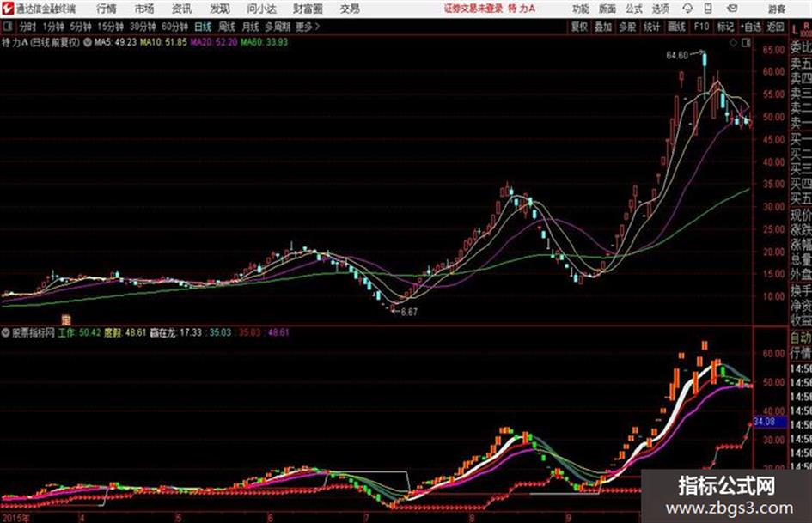Image resolution: width=812 pixels, height=523 pixels.
Task: Select the 月线 monthly period
Action: [251, 27]
